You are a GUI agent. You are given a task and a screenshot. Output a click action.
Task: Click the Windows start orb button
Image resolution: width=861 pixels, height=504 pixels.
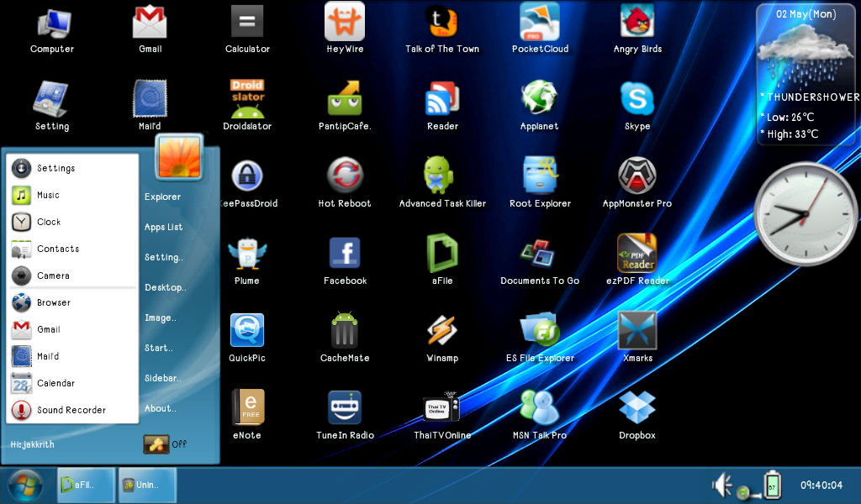25,486
